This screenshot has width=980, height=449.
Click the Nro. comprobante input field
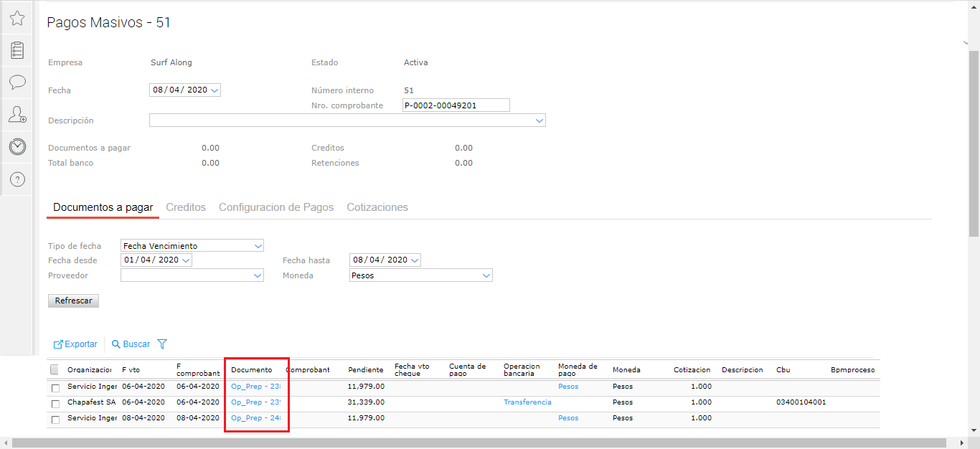456,105
